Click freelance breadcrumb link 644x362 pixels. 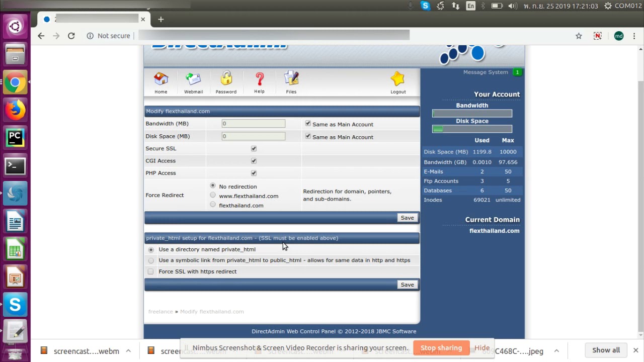click(160, 312)
